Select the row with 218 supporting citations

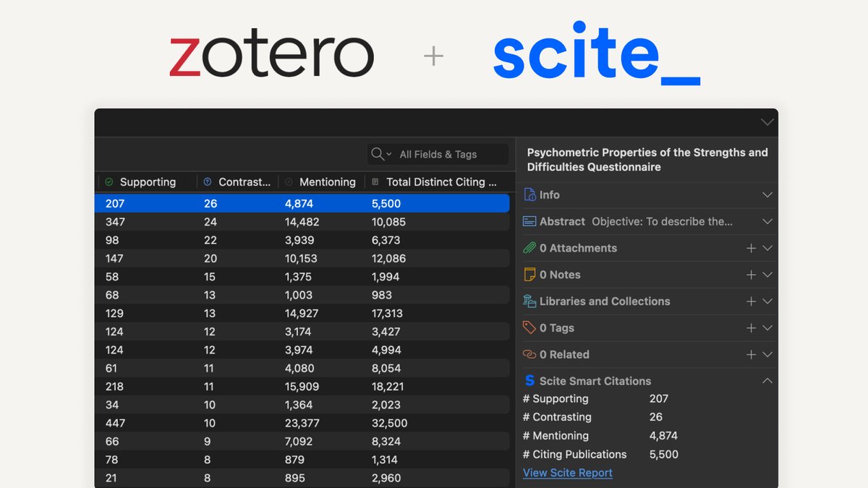(302, 387)
